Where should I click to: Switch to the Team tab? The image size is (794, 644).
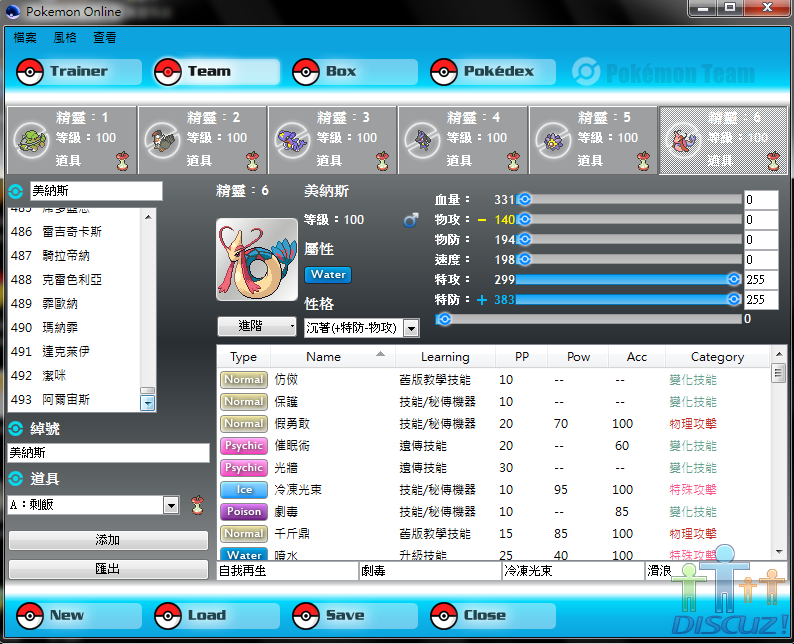tap(217, 72)
